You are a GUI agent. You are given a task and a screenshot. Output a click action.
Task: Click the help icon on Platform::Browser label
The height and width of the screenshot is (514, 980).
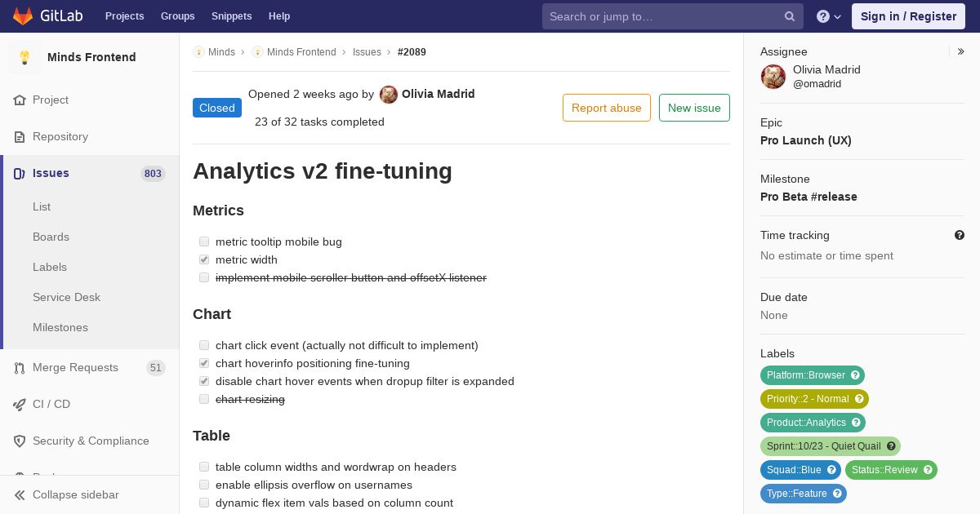855,375
